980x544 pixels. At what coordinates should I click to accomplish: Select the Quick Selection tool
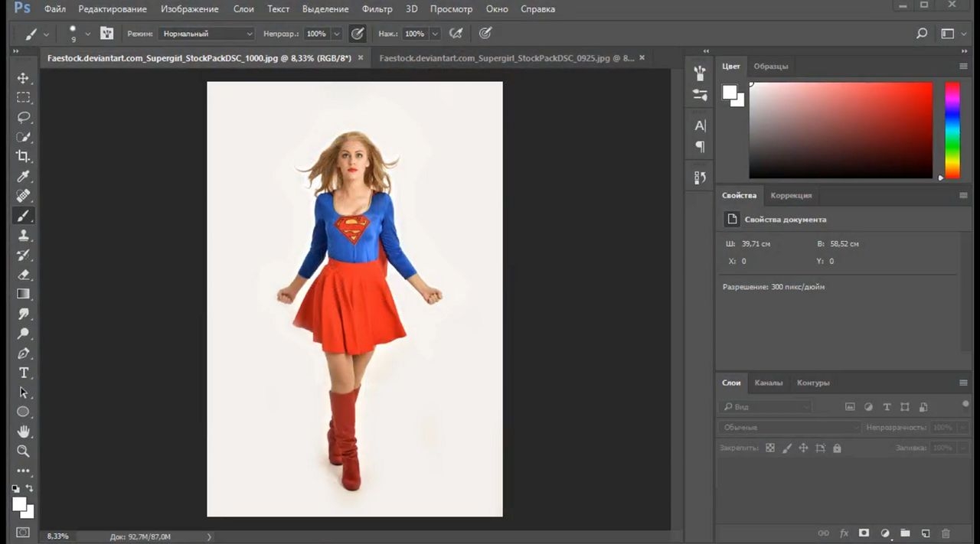pyautogui.click(x=23, y=137)
